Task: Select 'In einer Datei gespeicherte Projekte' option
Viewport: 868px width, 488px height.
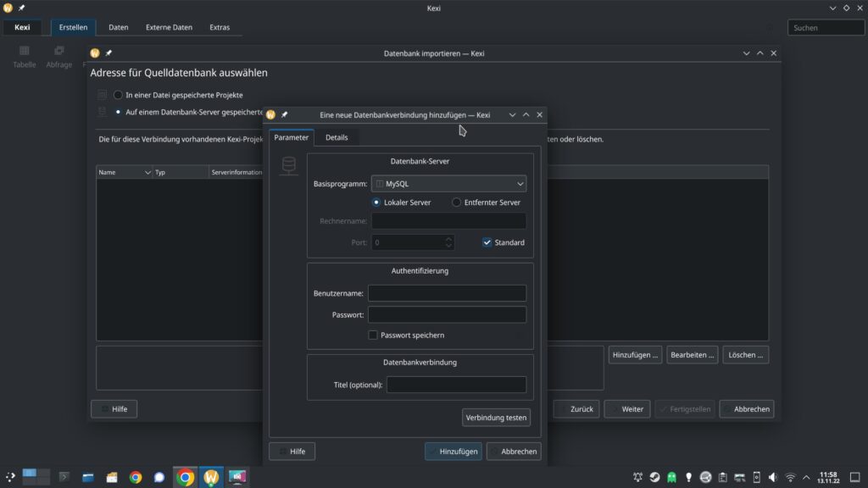Action: 118,95
